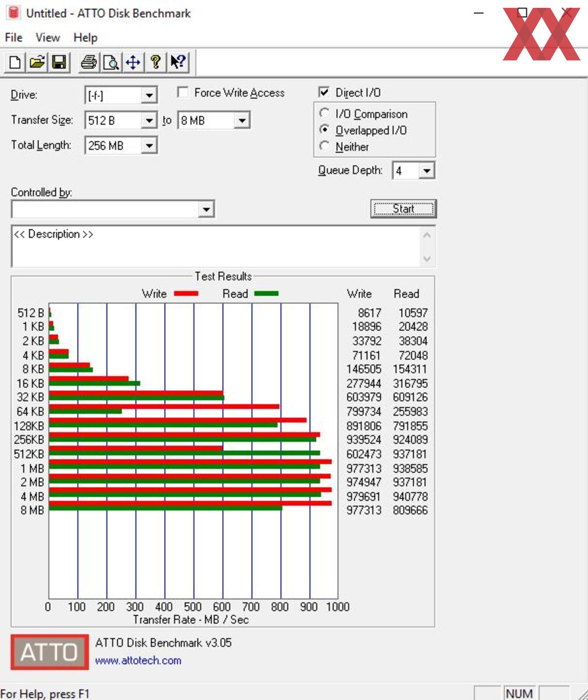The height and width of the screenshot is (700, 588).
Task: Expand the Controlled by dropdown
Action: pyautogui.click(x=206, y=210)
